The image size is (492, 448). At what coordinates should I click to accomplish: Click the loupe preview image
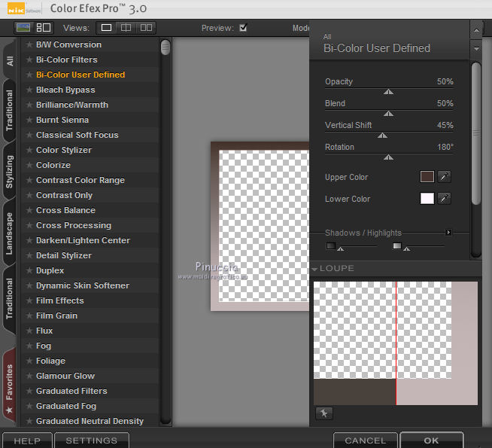tap(396, 343)
